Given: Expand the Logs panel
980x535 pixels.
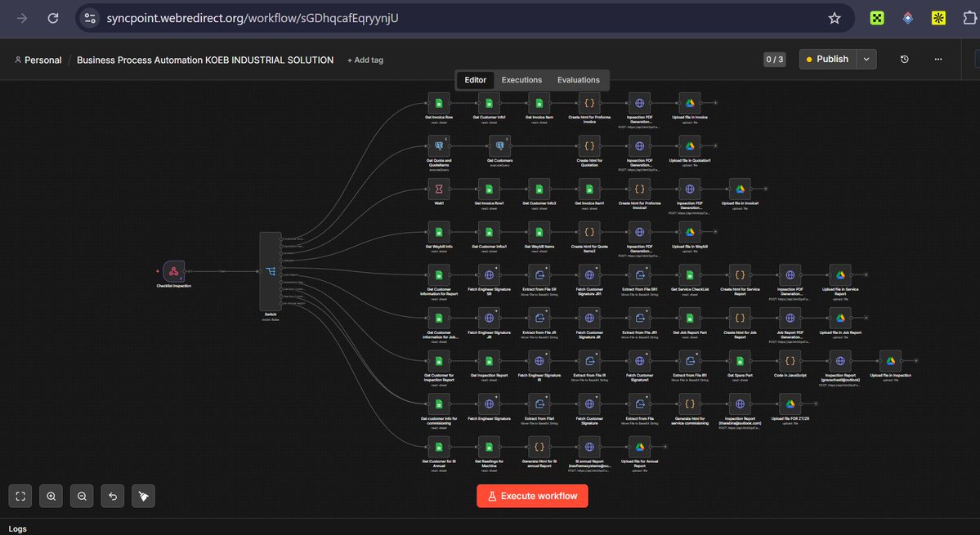Looking at the screenshot, I should (x=17, y=528).
